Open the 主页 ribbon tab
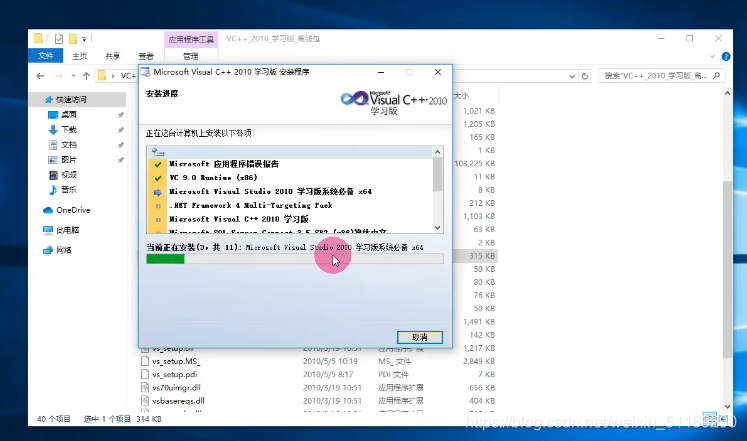The image size is (747, 441). pos(79,56)
